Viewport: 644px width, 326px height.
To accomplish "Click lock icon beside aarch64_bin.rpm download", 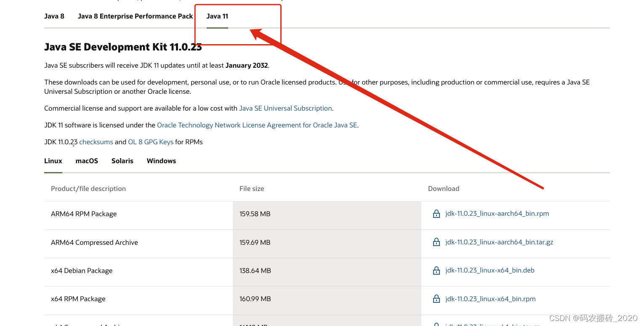I will pos(436,214).
